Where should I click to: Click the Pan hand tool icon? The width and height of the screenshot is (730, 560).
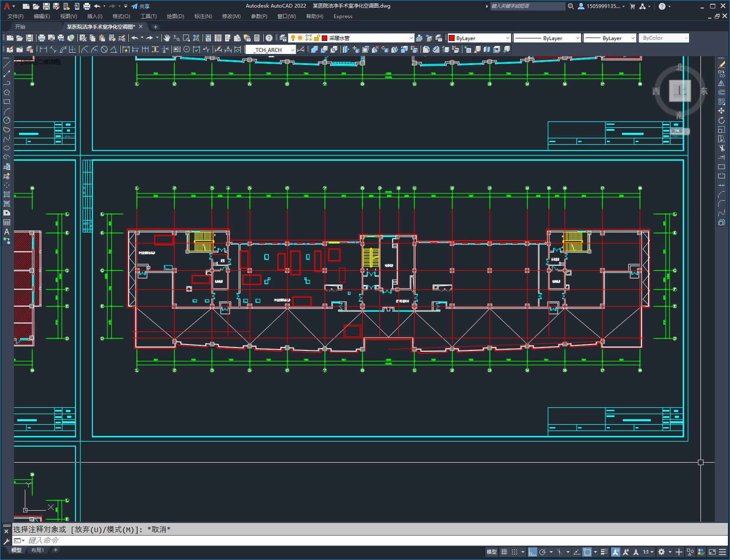click(x=167, y=38)
